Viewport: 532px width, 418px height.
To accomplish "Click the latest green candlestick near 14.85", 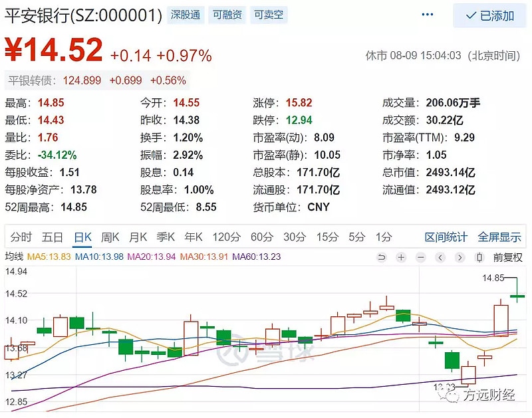I will tap(517, 296).
